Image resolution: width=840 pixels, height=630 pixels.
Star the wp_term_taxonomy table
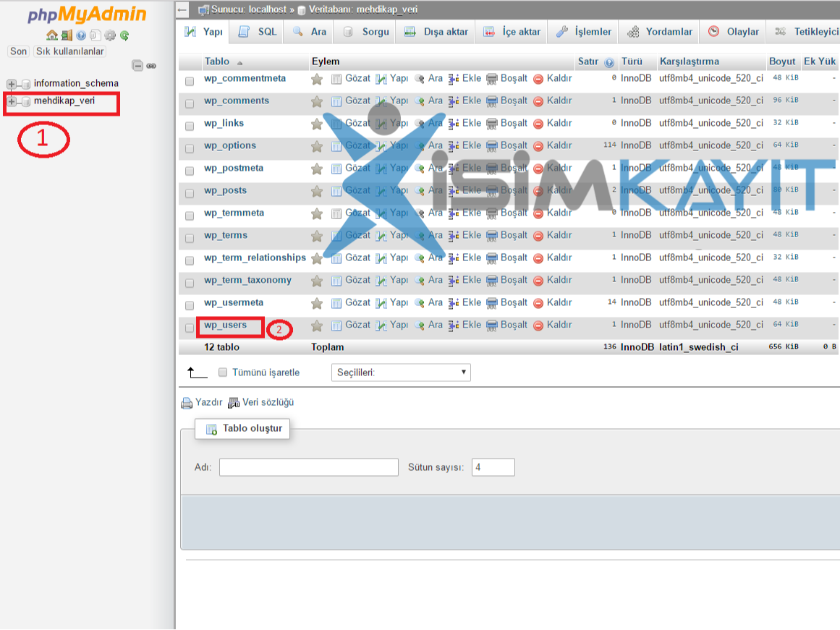coord(317,281)
